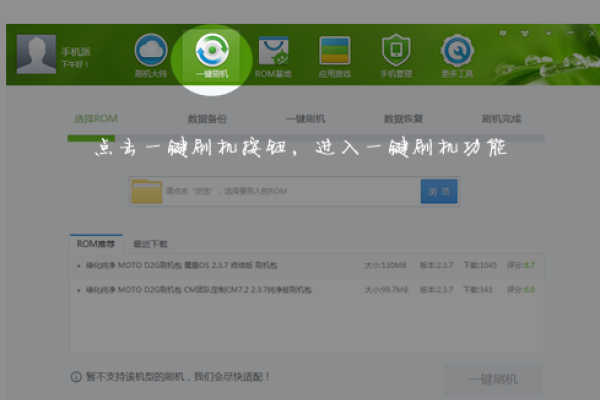Click the step progress bar
Viewport: 600px width, 400px height.
(x=306, y=138)
